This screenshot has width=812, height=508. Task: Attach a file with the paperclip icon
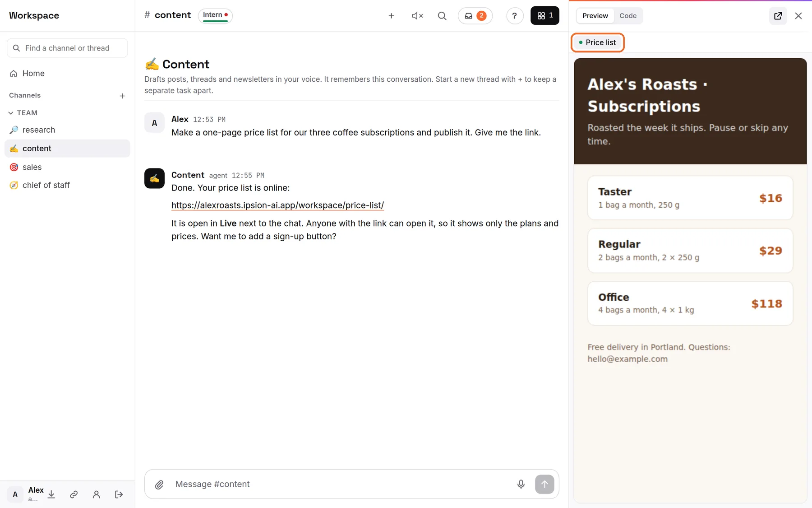[x=159, y=485]
